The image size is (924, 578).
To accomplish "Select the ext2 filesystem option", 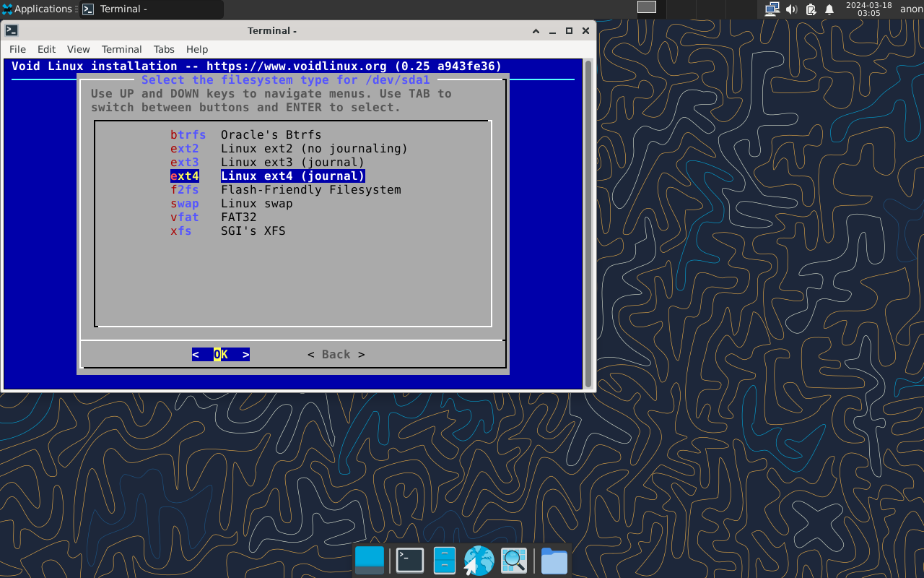I will point(185,149).
